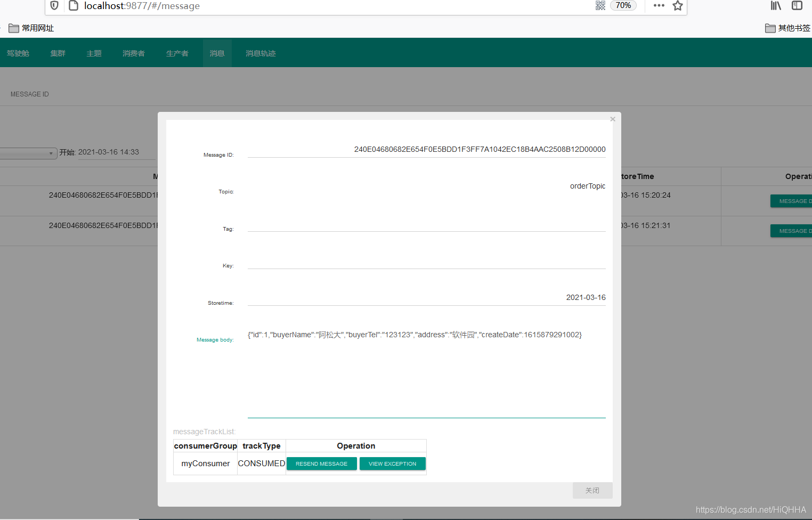
Task: Open the 常用网址 bookmarks folder
Action: (31, 28)
